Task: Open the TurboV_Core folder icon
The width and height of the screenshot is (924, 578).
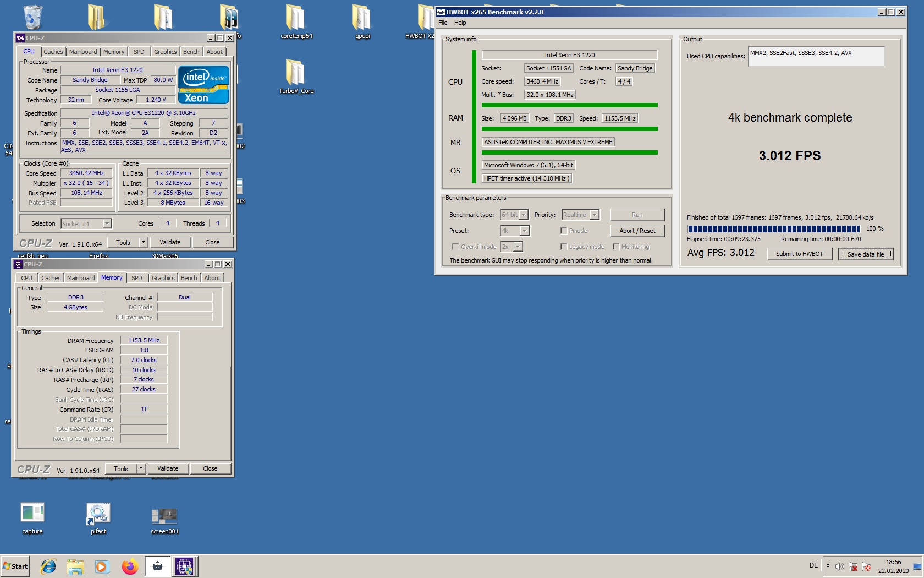Action: 296,77
